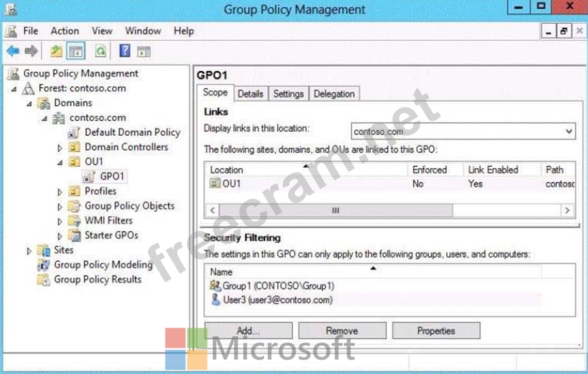Screen dimensions: 588x374
Task: Click the Domains node icon
Action: (43, 103)
